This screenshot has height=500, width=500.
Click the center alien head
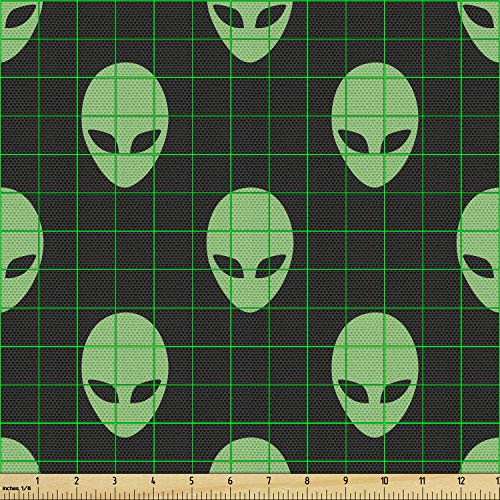[250, 250]
